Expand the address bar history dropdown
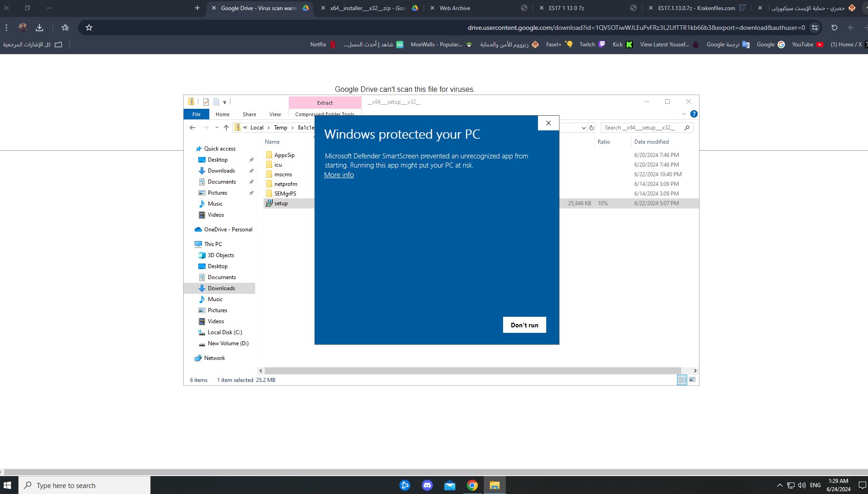Screen dimensions: 868x494 point(583,128)
